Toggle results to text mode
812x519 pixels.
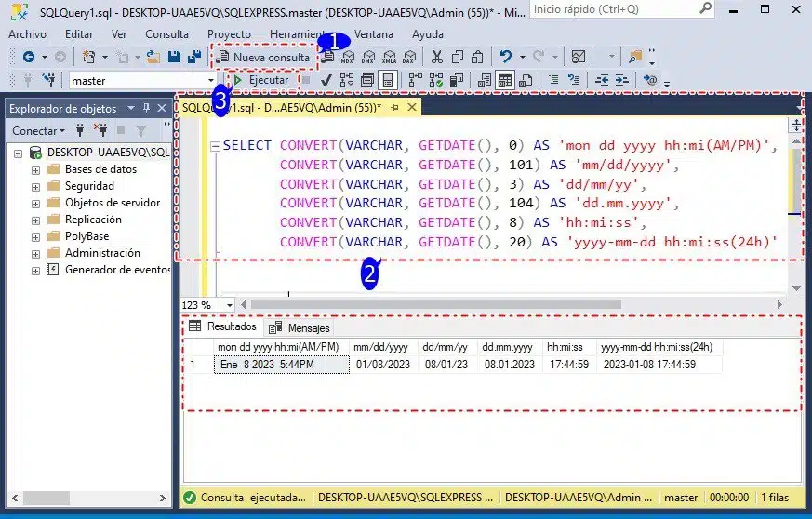coord(484,81)
